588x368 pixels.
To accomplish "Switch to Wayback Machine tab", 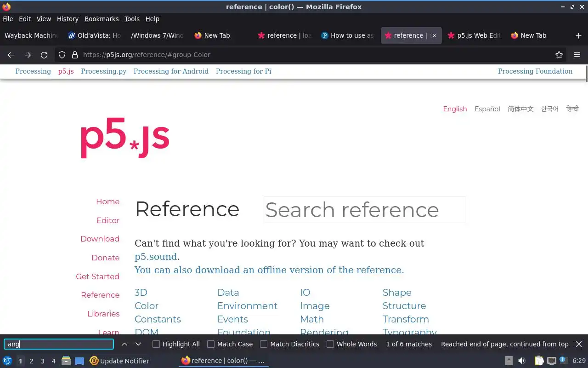I will (x=31, y=35).
